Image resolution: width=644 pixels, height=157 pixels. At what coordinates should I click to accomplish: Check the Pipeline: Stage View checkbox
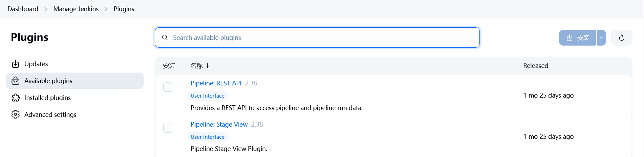coord(168,128)
